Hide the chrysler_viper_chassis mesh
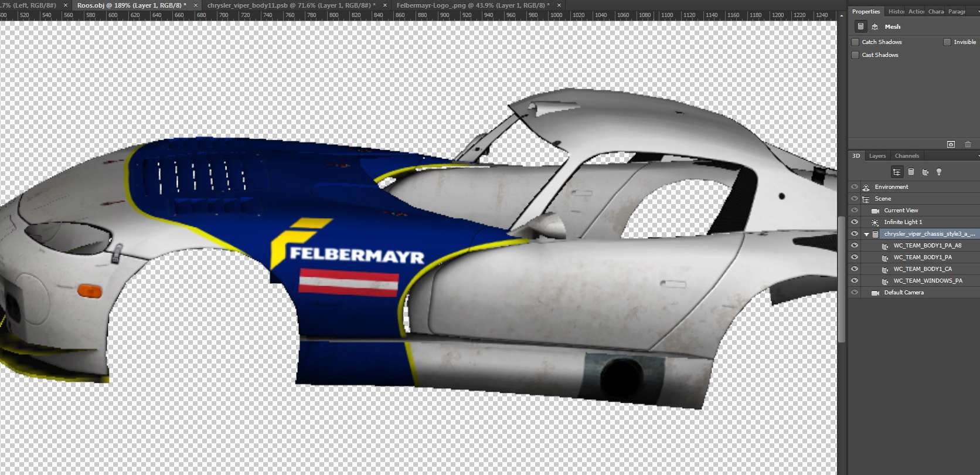The image size is (980, 475). click(855, 233)
